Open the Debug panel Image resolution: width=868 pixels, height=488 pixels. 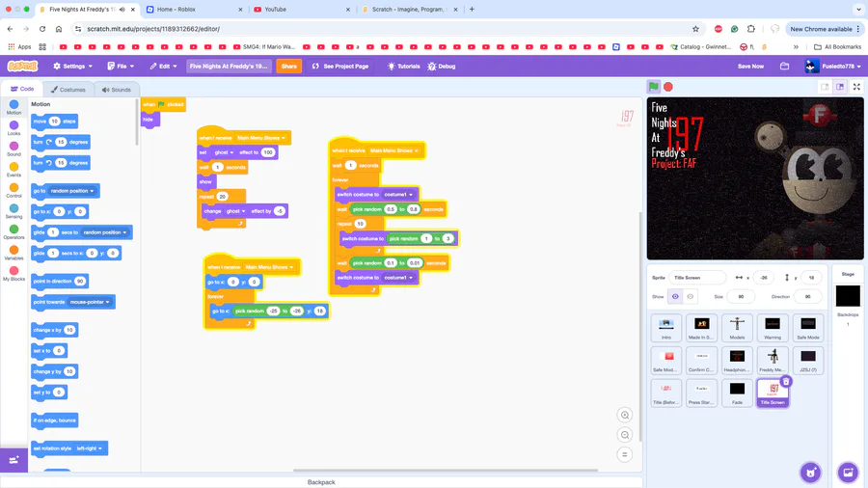pyautogui.click(x=441, y=66)
